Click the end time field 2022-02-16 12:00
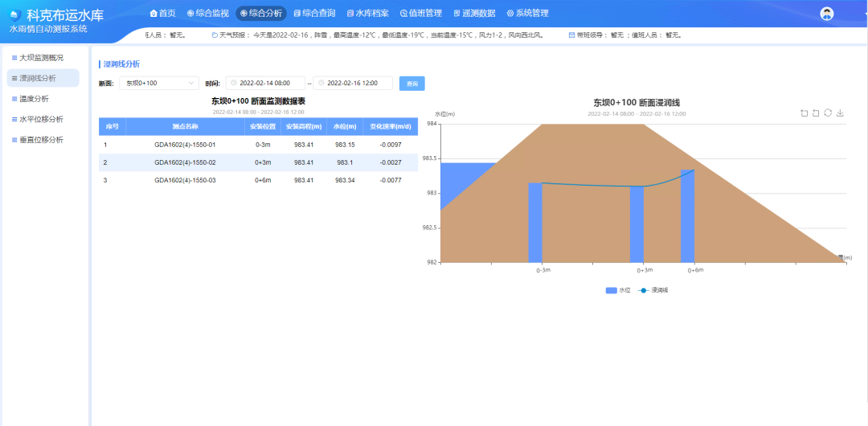868x426 pixels. coord(353,83)
